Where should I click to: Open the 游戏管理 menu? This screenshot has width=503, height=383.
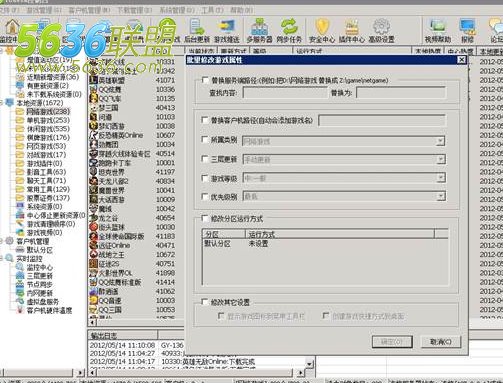point(44,10)
